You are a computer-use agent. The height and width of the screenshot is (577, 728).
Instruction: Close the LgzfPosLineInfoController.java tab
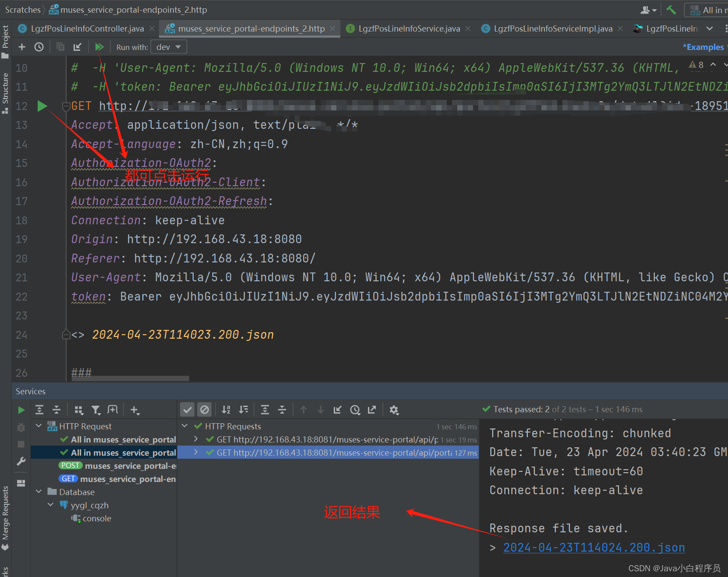tap(152, 28)
